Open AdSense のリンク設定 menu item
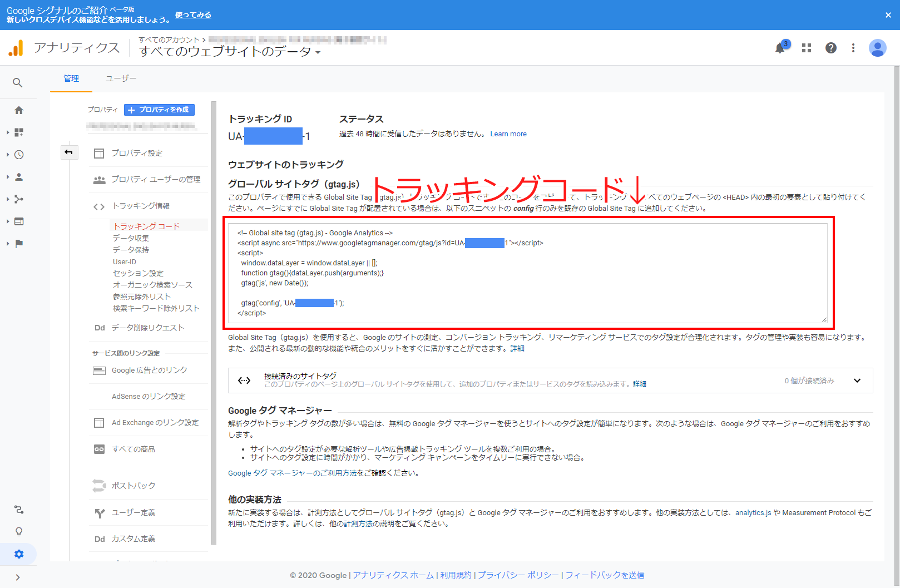900x588 pixels. (149, 397)
